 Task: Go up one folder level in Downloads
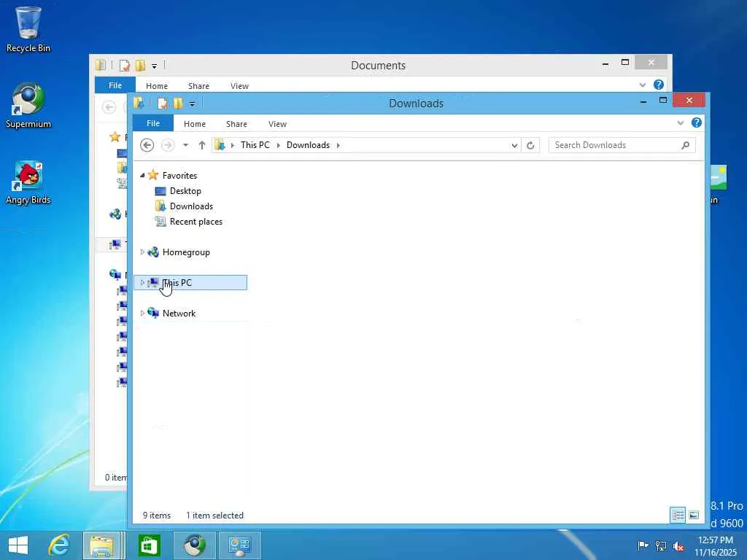pos(202,145)
